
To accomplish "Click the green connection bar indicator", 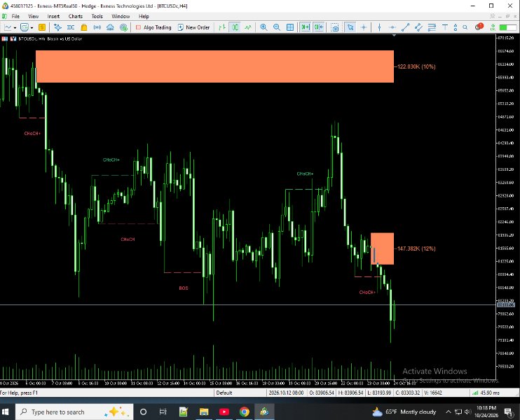I will click(x=507, y=27).
